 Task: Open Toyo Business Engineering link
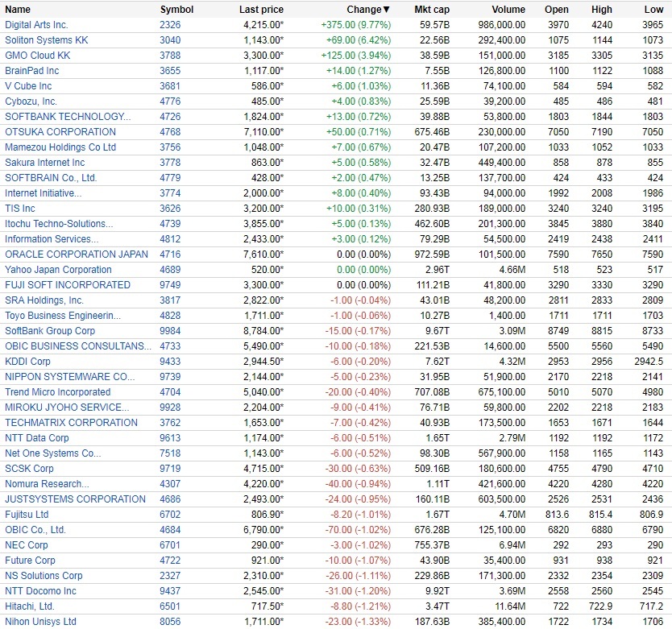pyautogui.click(x=63, y=316)
